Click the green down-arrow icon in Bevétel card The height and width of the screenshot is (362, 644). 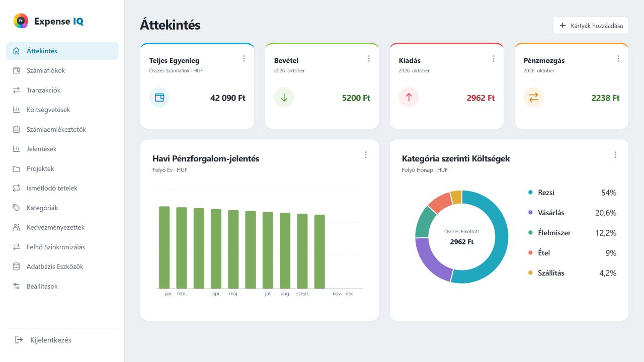pyautogui.click(x=284, y=98)
